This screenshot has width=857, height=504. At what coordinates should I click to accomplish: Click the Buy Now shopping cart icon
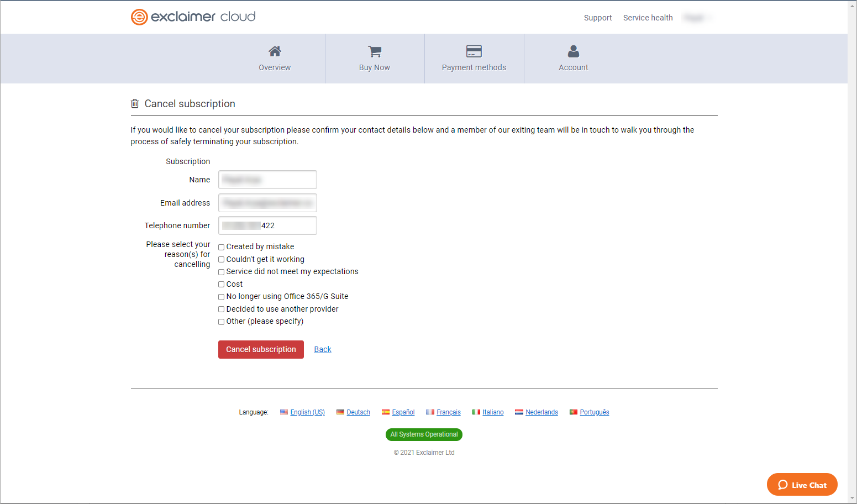coord(375,51)
